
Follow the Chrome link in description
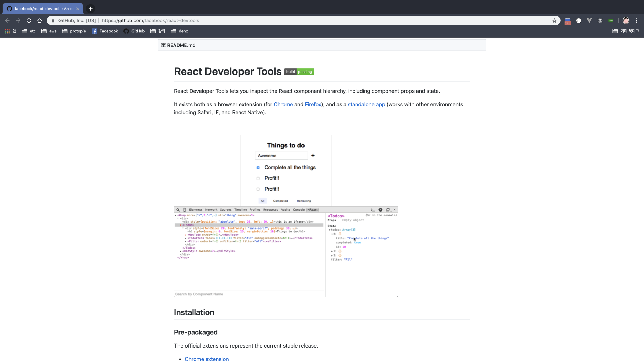(x=283, y=104)
